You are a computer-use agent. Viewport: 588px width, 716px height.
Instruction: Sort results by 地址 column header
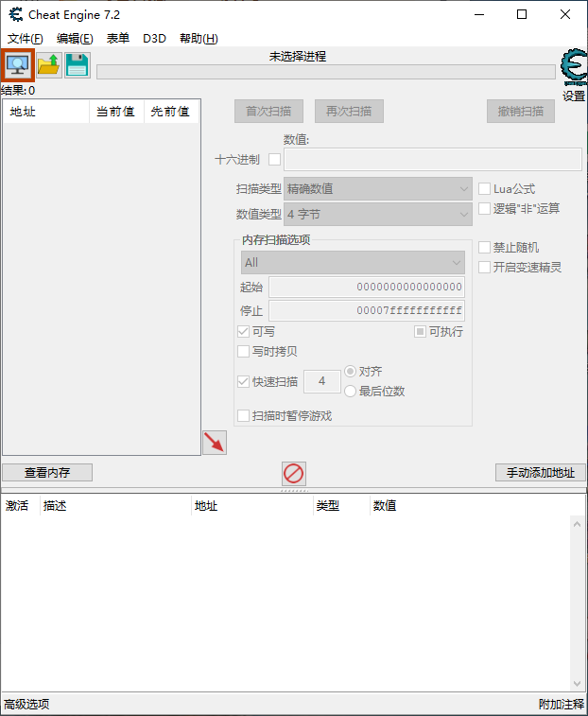pos(46,112)
